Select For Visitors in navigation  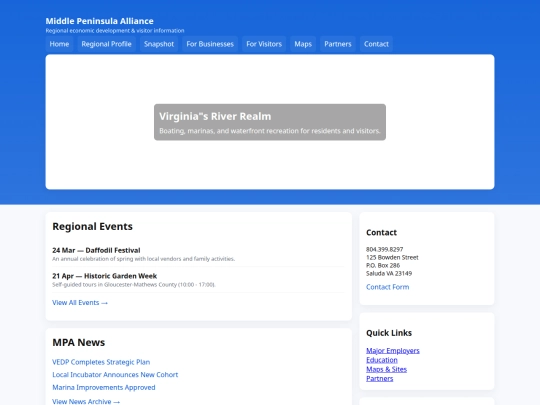click(264, 44)
